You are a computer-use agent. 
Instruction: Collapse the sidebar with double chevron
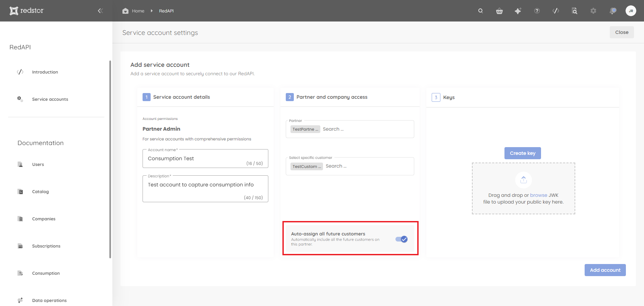[x=100, y=11]
